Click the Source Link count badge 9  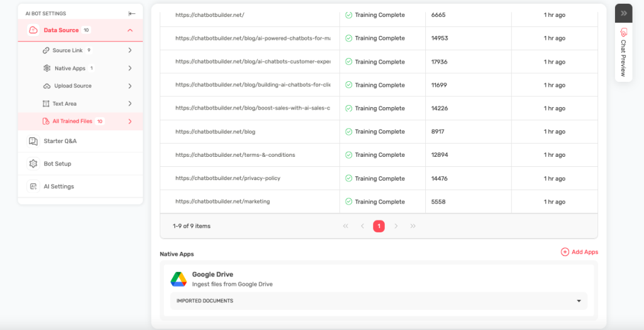pos(89,50)
